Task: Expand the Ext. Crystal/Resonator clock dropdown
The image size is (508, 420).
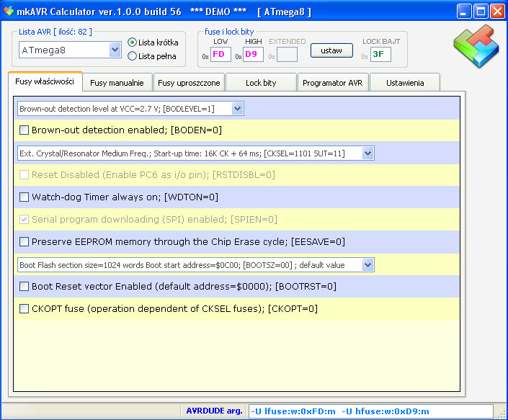Action: (x=367, y=153)
